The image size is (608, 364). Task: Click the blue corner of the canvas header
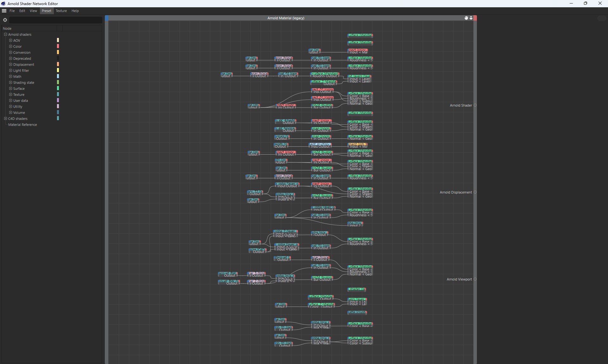pyautogui.click(x=107, y=18)
